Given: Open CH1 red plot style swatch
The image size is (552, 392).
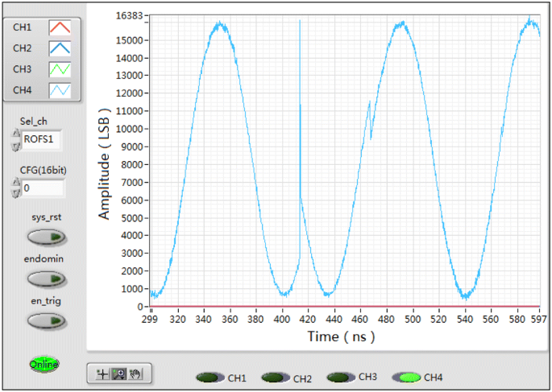Looking at the screenshot, I should (x=60, y=27).
